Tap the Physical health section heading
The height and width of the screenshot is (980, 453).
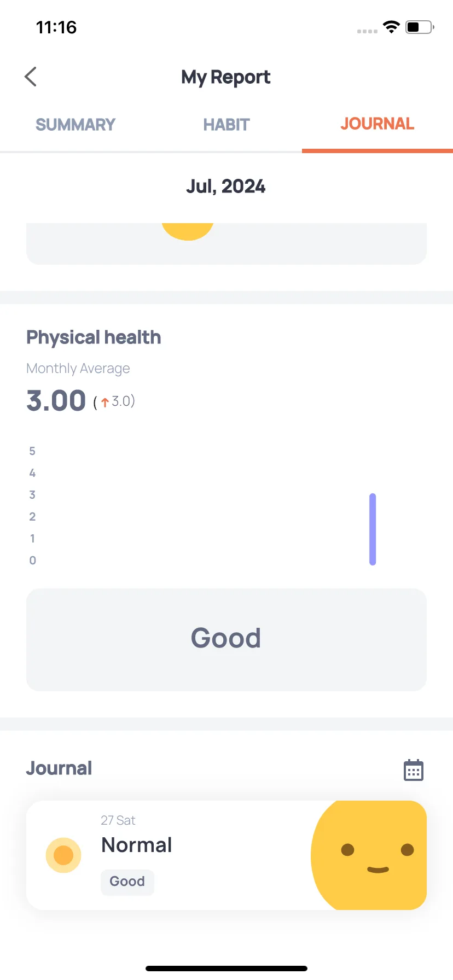coord(94,337)
